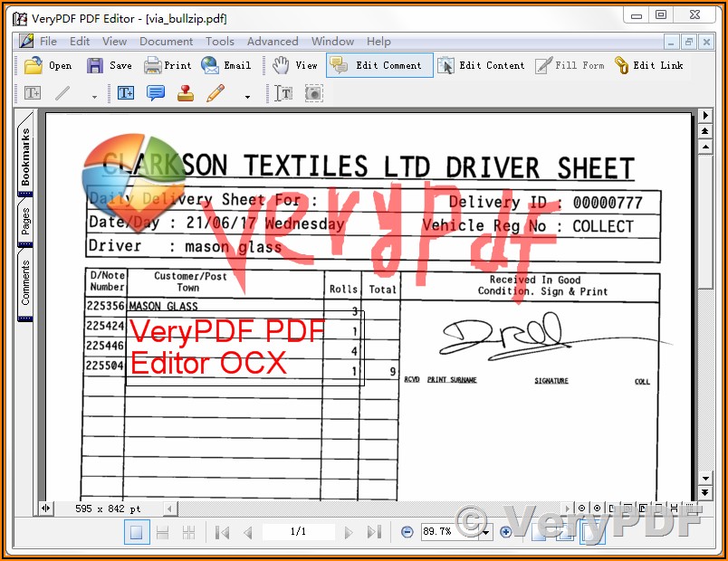The image size is (728, 561).
Task: Print the PDF via the printer icon
Action: [x=168, y=65]
